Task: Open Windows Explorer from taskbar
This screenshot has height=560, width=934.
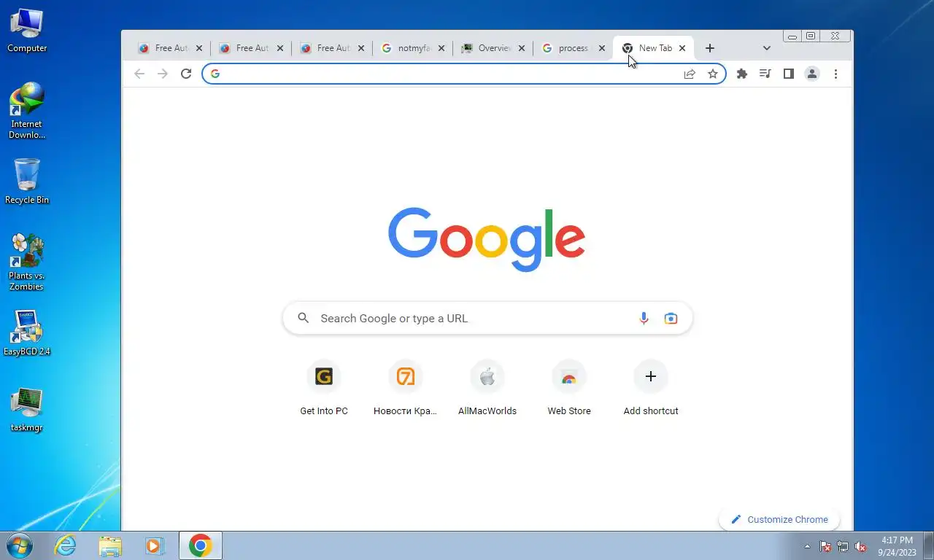Action: [x=110, y=545]
